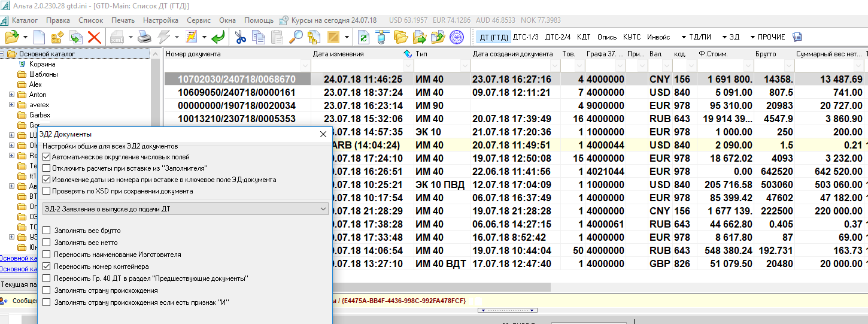The height and width of the screenshot is (324, 868).
Task: Disable automatic rounding of numeric fields checkbox
Action: pyautogui.click(x=47, y=157)
